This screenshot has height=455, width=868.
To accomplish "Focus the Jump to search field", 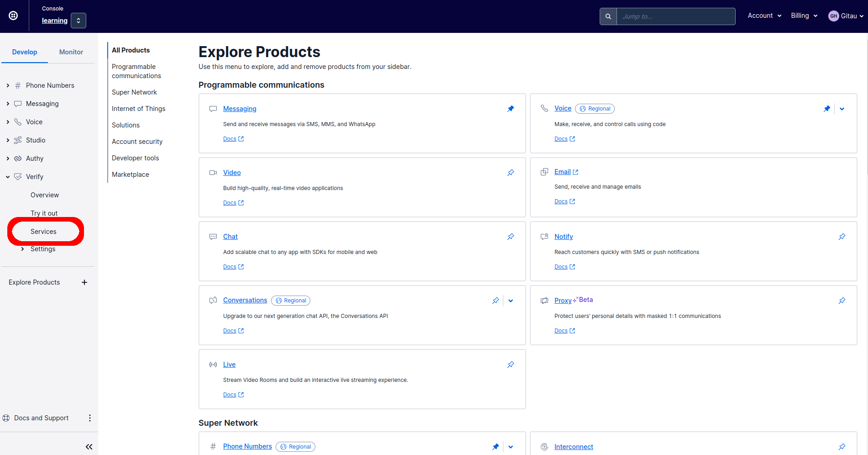I will [x=676, y=16].
